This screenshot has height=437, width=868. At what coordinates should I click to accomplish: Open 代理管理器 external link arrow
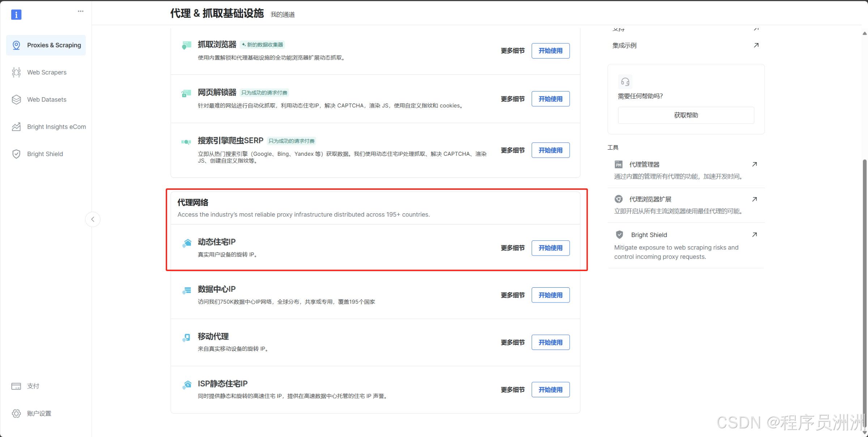tap(754, 164)
